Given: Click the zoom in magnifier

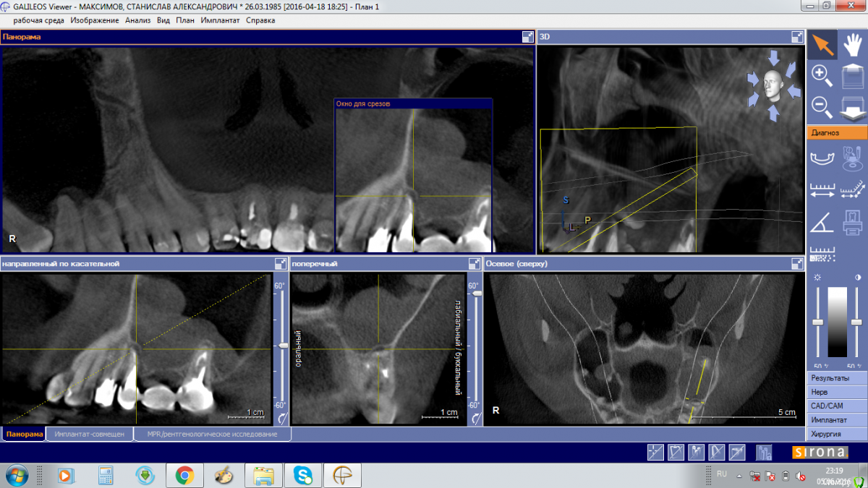Looking at the screenshot, I should click(822, 75).
